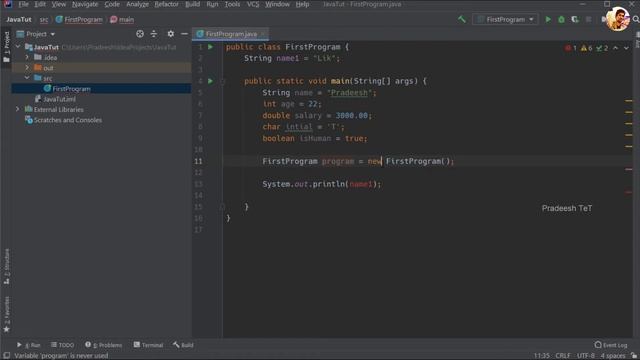Click the locate/select opened file target icon
The width and height of the screenshot is (640, 360).
[x=140, y=34]
